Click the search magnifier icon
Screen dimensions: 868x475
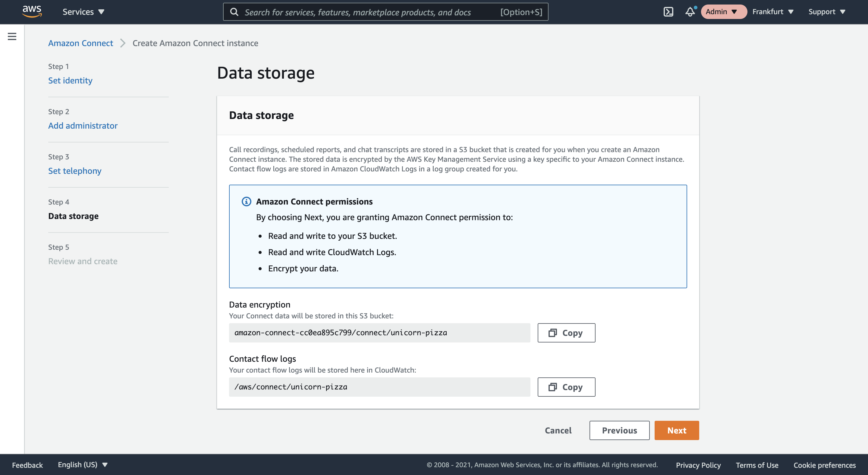(x=234, y=12)
